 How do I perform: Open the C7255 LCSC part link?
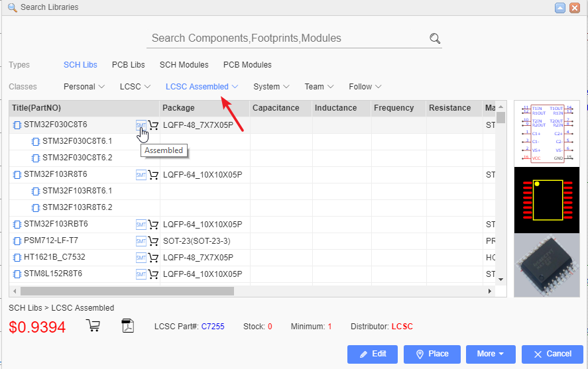click(x=212, y=327)
